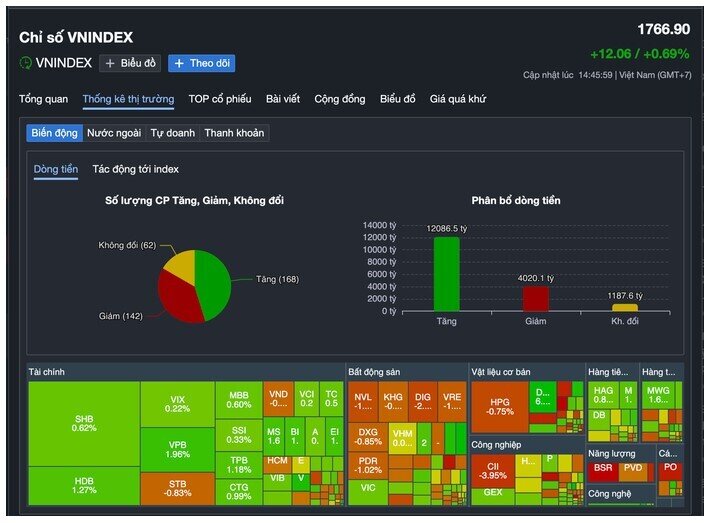
Task: Select Nước ngoài sub-tab
Action: (x=114, y=133)
